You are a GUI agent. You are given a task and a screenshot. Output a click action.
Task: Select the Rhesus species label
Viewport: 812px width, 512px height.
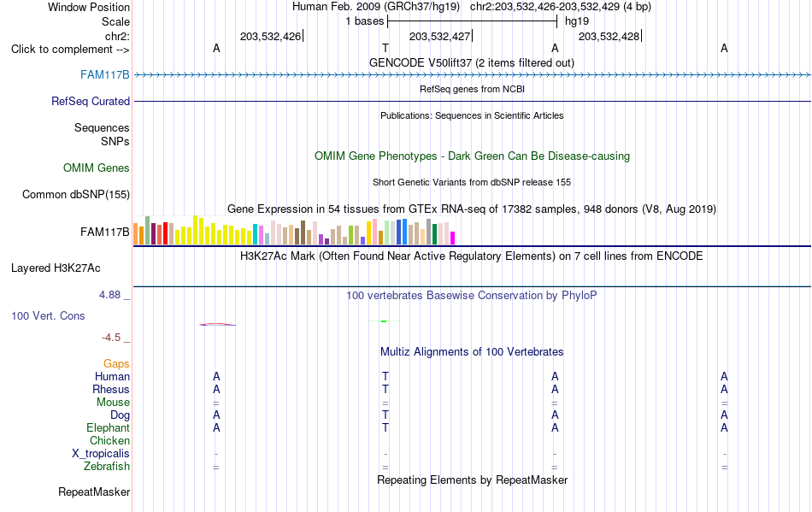(110, 390)
